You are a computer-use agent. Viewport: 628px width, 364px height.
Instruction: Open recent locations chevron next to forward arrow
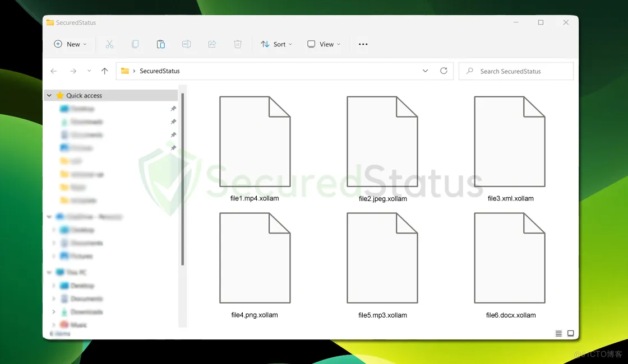coord(89,71)
